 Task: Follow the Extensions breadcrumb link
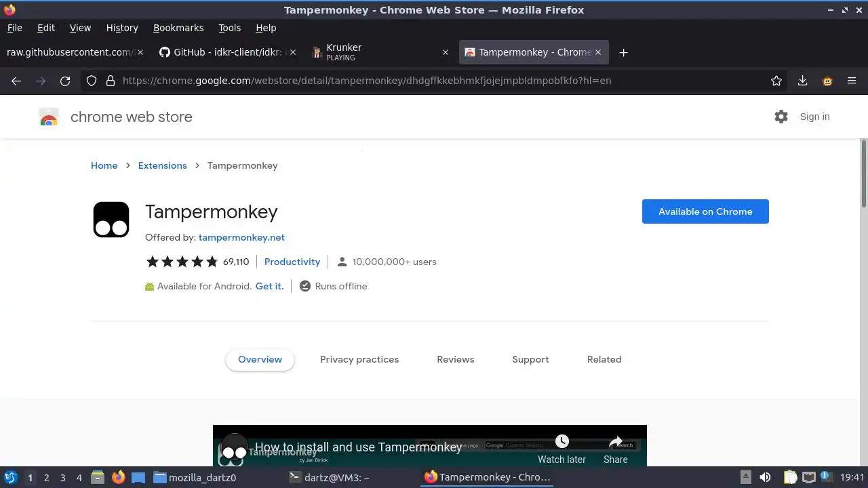[x=162, y=165]
